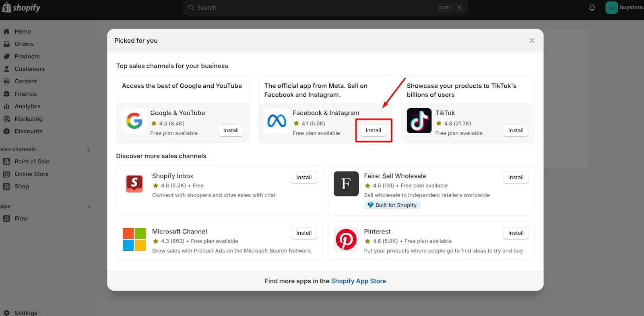Click the Flow app icon
The image size is (644, 316).
click(6, 219)
